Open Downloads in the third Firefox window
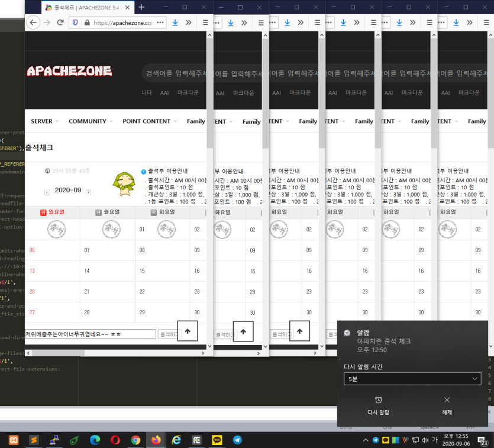 [287, 22]
